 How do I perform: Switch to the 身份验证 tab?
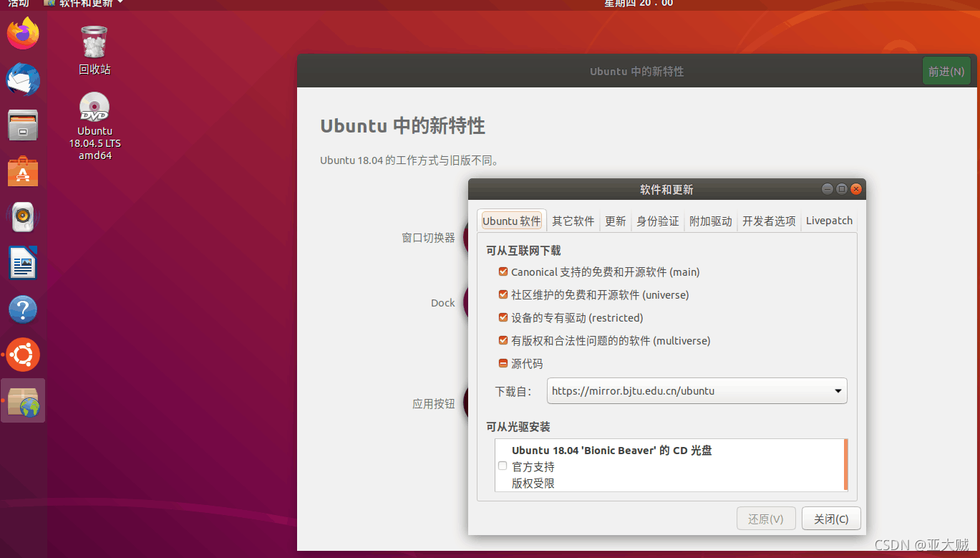point(658,221)
